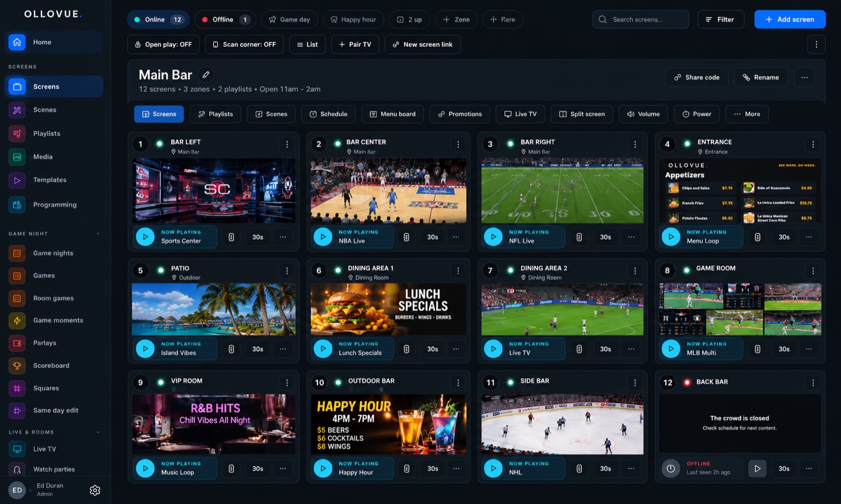This screenshot has height=504, width=841.
Task: Open Media in the sidebar
Action: 54,157
